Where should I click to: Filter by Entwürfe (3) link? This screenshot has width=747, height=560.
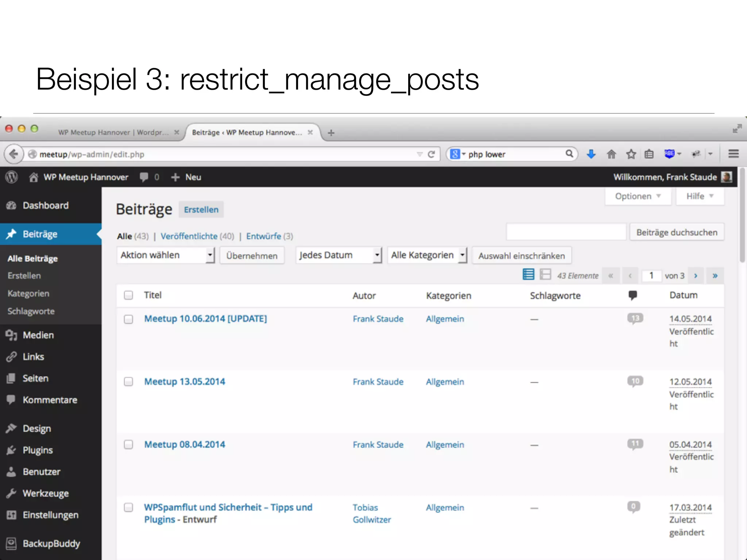coord(270,236)
